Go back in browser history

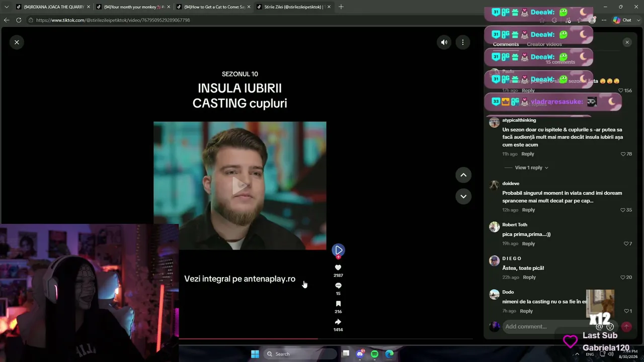7,20
